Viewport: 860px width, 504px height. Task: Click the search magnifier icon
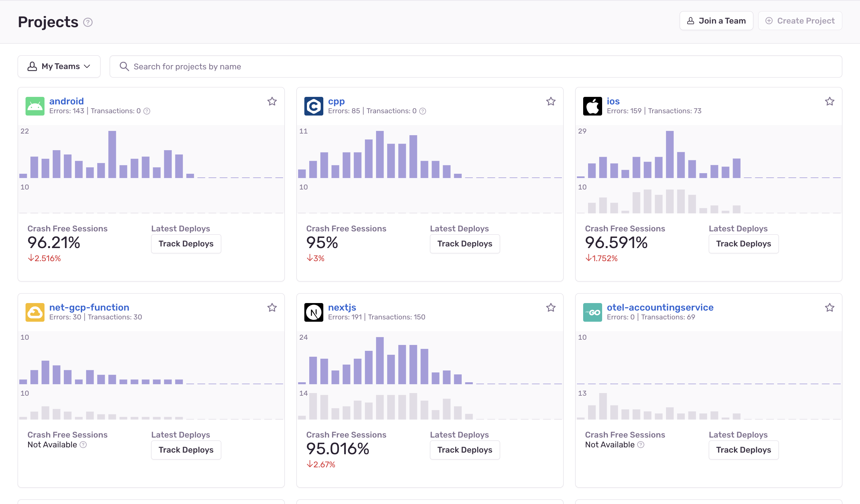coord(125,66)
